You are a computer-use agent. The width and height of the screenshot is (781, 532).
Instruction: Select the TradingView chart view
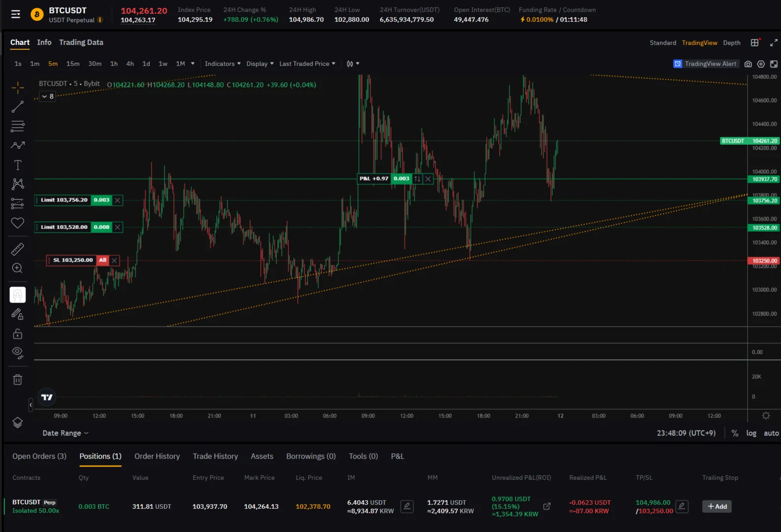(x=699, y=43)
